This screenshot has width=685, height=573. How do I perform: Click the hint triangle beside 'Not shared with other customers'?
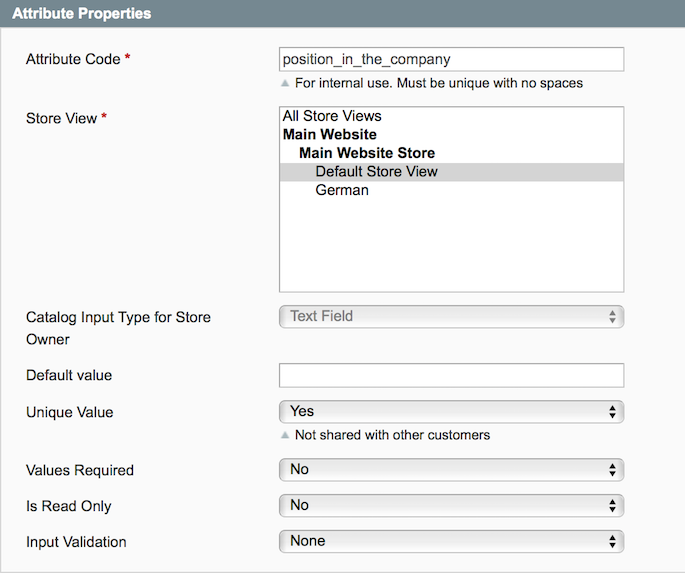click(x=285, y=436)
